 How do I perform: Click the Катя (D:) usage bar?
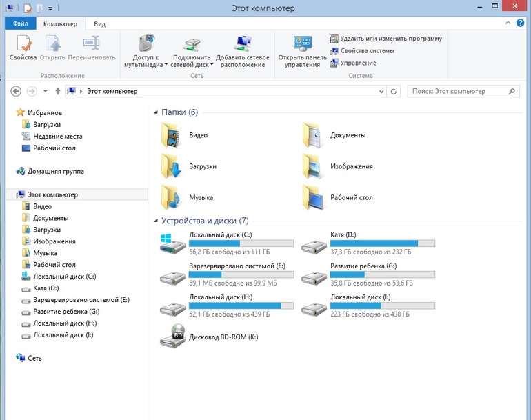tap(383, 243)
